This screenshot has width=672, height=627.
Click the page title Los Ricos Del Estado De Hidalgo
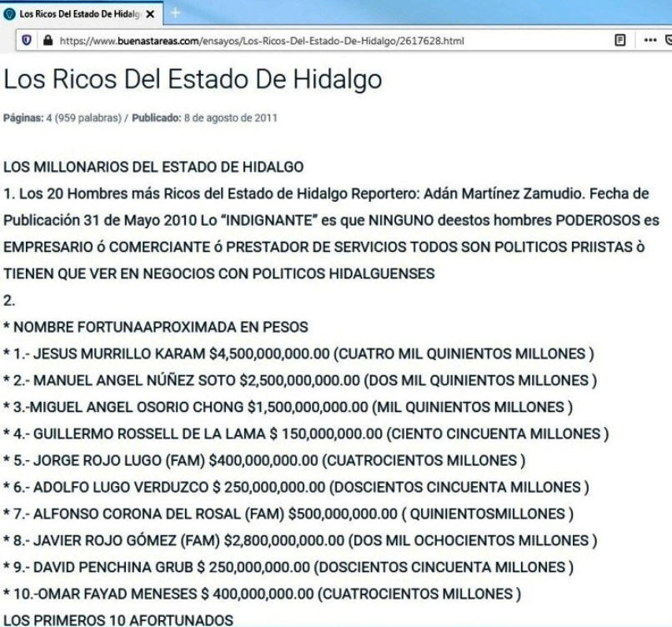(193, 79)
